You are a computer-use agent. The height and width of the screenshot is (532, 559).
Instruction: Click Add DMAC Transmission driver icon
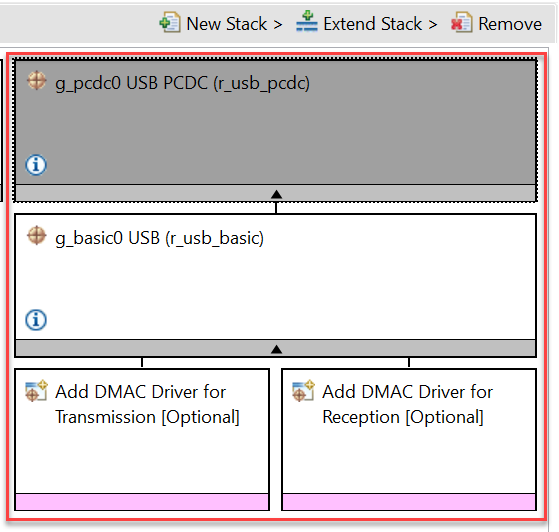coord(36,391)
